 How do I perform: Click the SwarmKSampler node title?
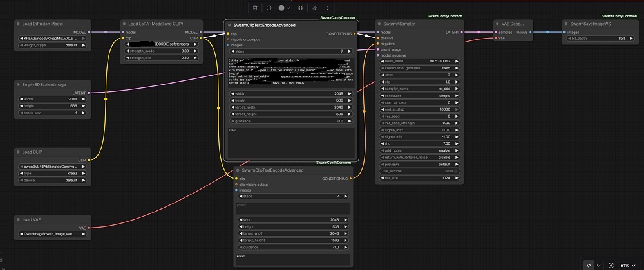tap(399, 24)
